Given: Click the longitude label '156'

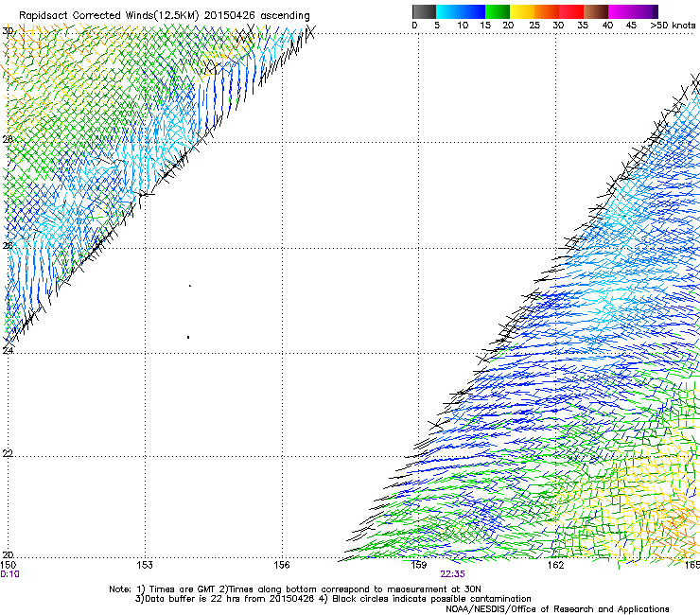Looking at the screenshot, I should 282,565.
